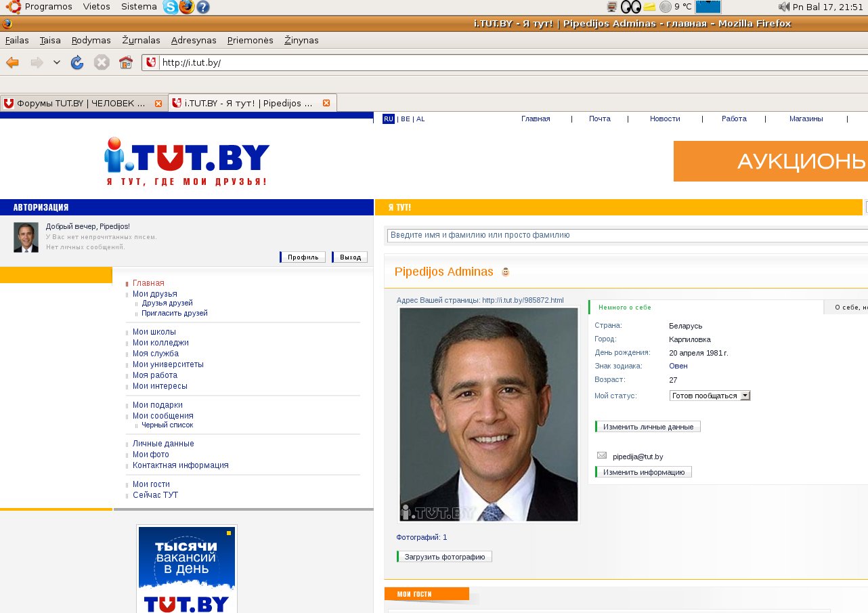
Task: Open the Žurnalas menu
Action: 141,40
